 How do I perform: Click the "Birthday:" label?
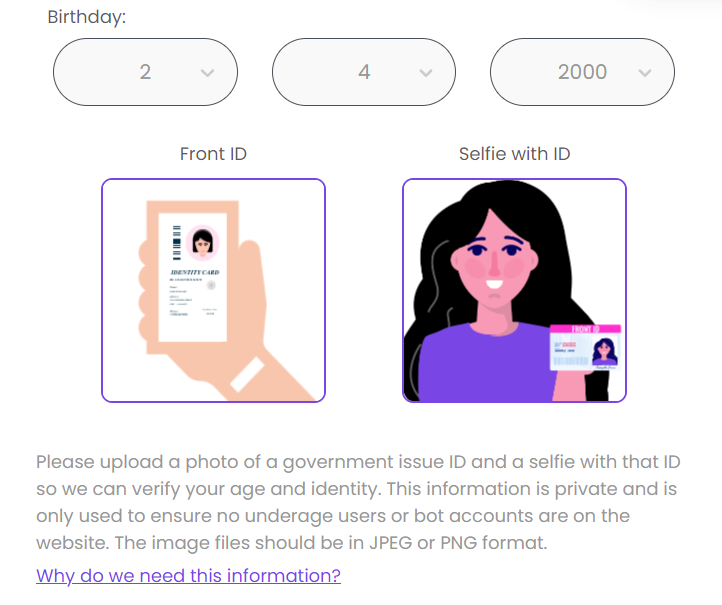87,18
